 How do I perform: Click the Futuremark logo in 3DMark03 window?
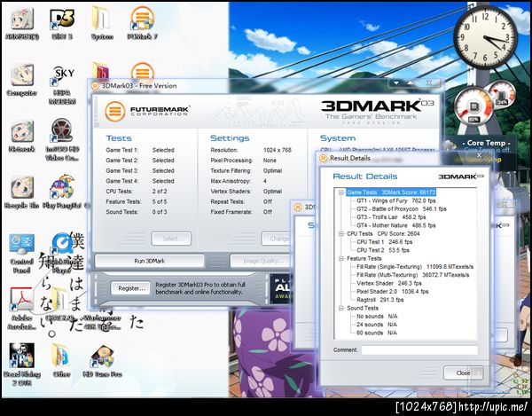point(146,111)
